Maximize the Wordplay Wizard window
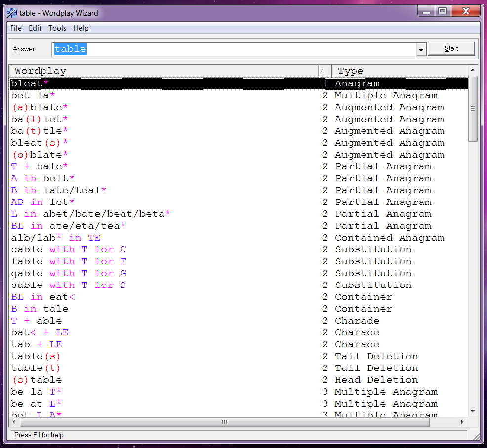Viewport: 487px width, 448px height. click(x=443, y=11)
